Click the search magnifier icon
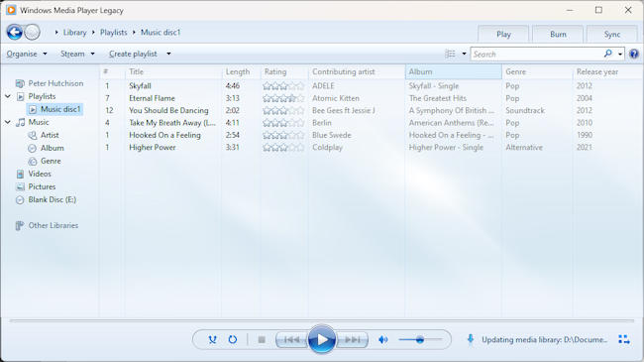Image resolution: width=644 pixels, height=362 pixels. pyautogui.click(x=608, y=54)
